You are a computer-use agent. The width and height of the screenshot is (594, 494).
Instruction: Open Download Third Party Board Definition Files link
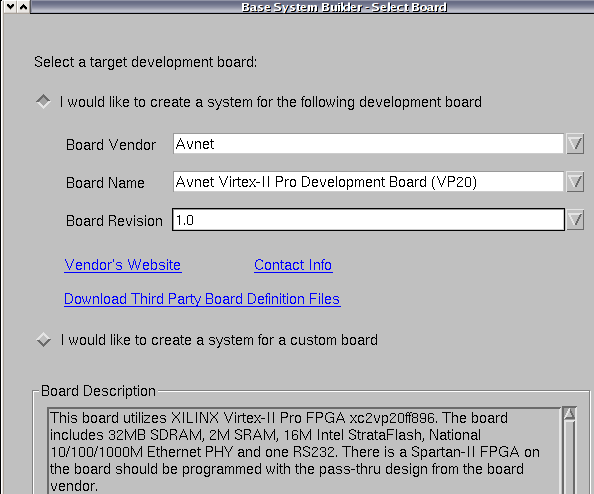point(202,299)
